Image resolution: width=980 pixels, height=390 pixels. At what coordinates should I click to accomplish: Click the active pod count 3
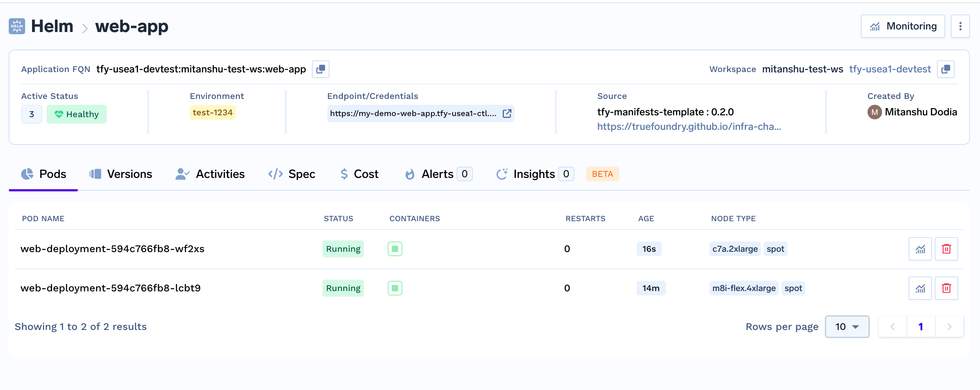point(32,114)
